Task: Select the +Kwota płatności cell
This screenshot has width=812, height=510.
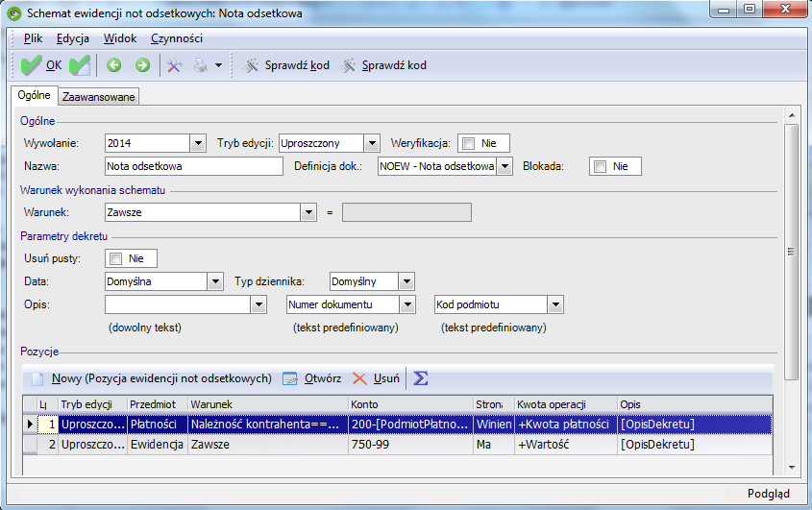Action: point(566,425)
